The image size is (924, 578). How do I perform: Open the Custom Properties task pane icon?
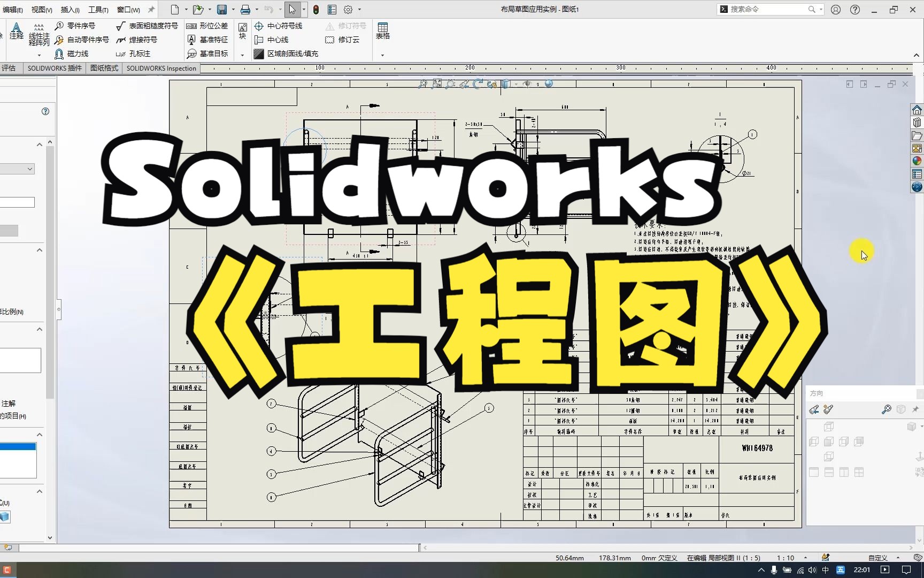click(917, 174)
